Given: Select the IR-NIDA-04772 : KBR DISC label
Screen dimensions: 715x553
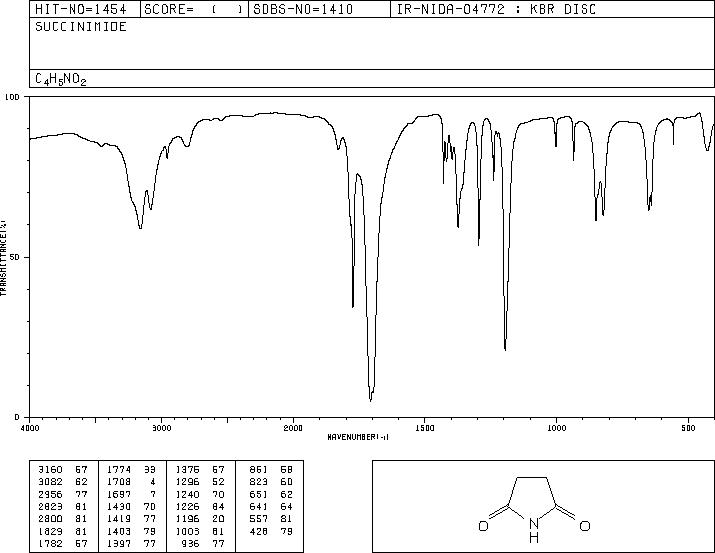Looking at the screenshot, I should (496, 9).
